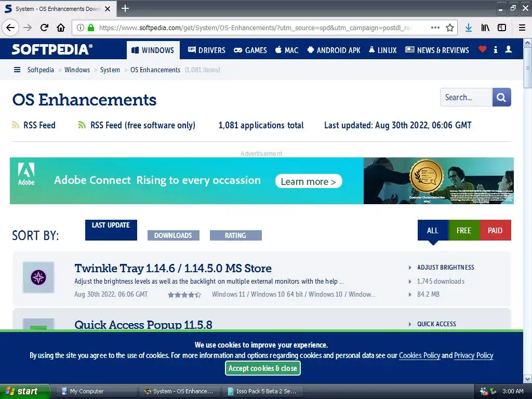Click OS Enhancements breadcrumb link
532x399 pixels.
pos(155,70)
